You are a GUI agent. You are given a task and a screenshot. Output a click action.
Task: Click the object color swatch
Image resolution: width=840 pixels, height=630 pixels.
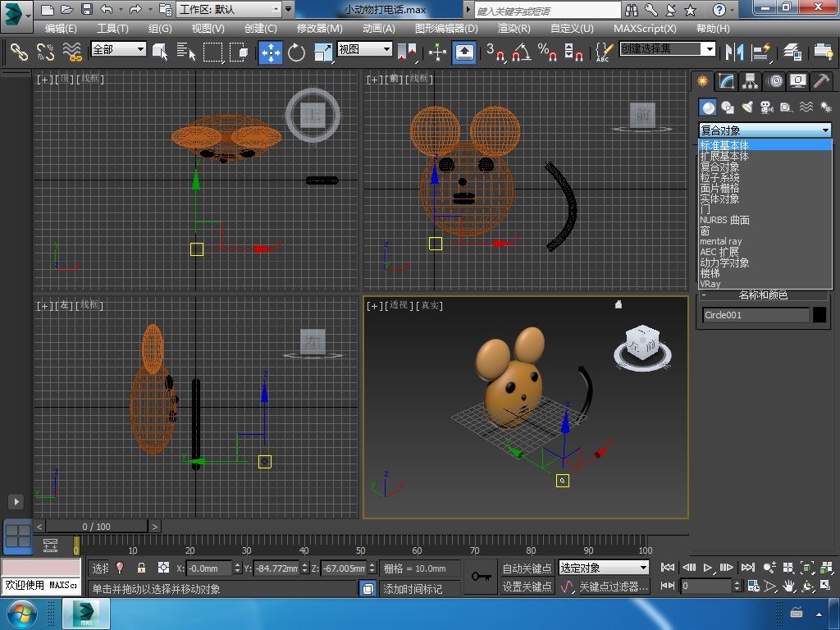819,315
